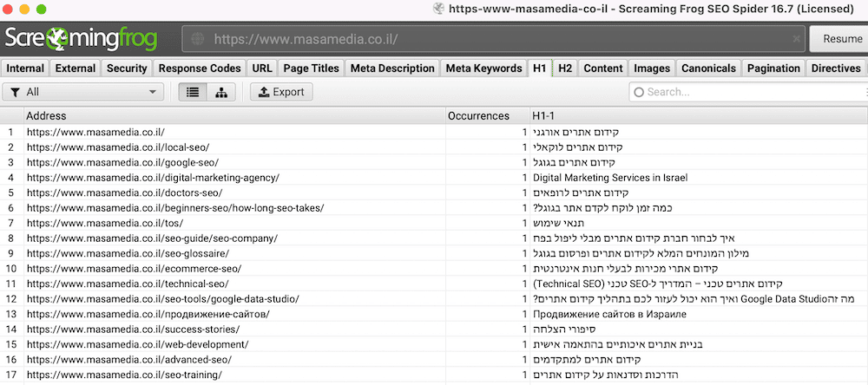Click the globe icon in URL bar
This screenshot has width=868, height=385.
click(198, 39)
